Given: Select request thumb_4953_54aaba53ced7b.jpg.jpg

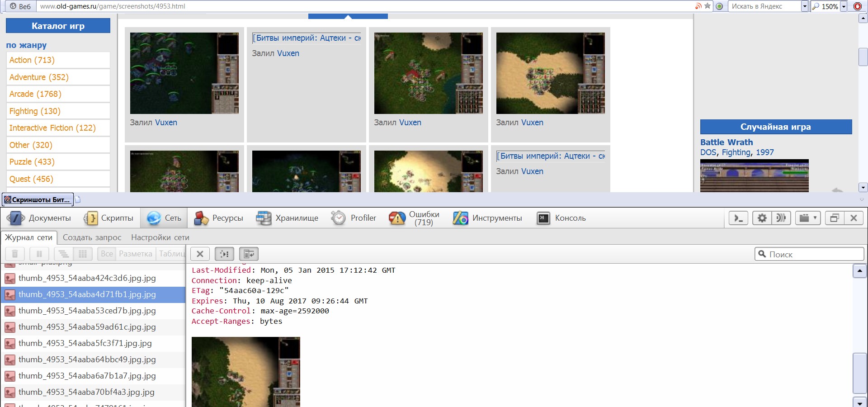Looking at the screenshot, I should click(x=93, y=311).
